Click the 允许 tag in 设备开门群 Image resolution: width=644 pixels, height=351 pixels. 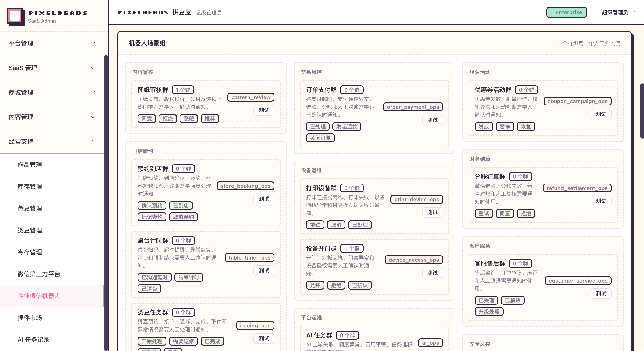[x=315, y=285]
